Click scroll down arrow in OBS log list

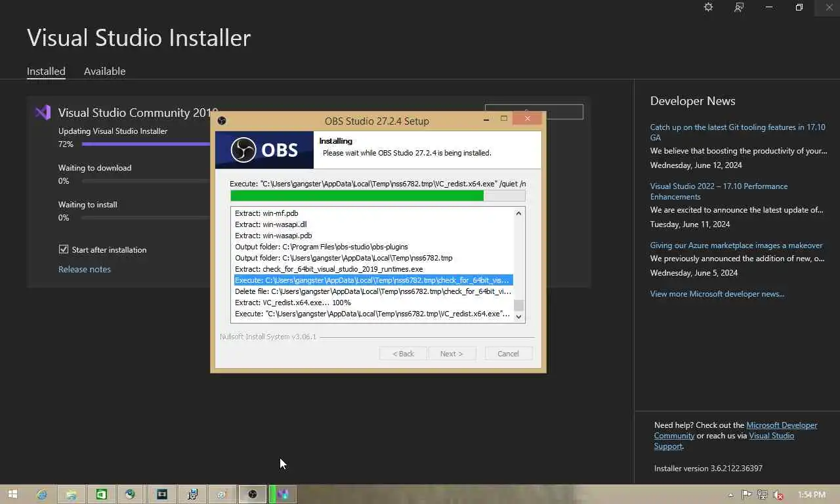(518, 317)
